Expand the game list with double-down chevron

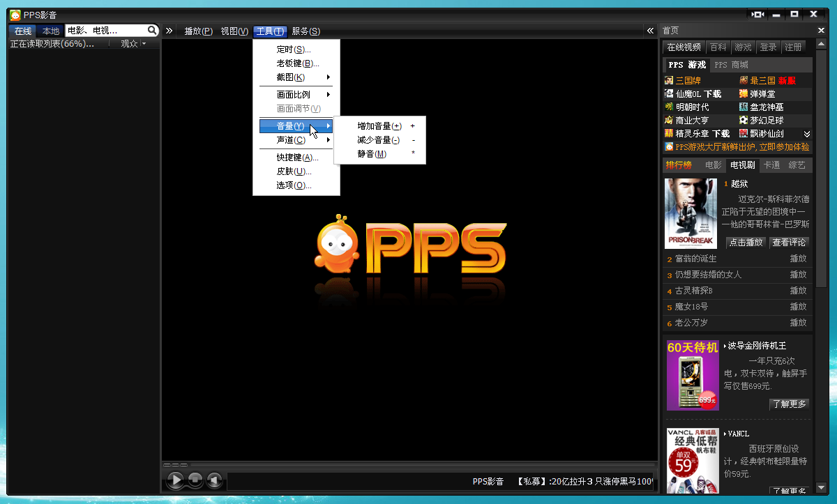807,134
